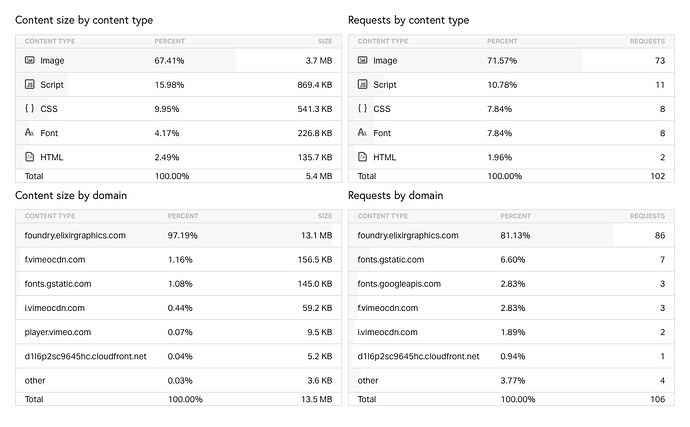Viewport: 690px width, 427px height.
Task: Select fonts.googleapis.com row in requests by domain
Action: tap(398, 284)
